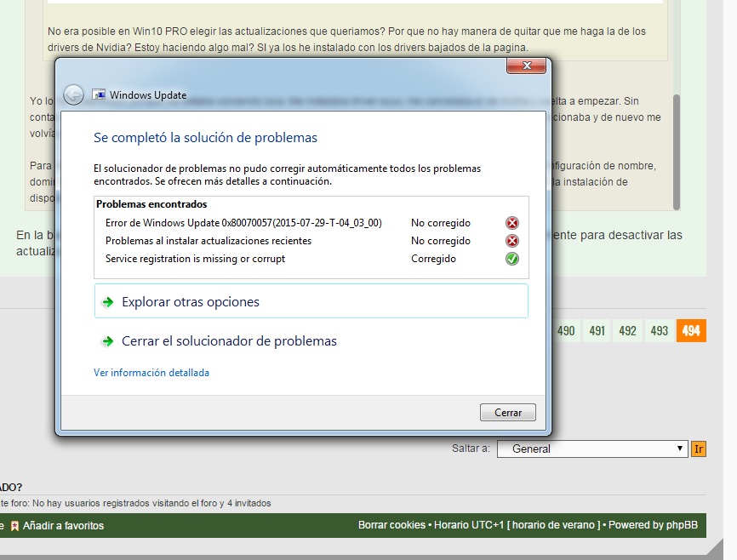Choose Explorar otras opciones
This screenshot has width=737, height=560.
coord(311,301)
